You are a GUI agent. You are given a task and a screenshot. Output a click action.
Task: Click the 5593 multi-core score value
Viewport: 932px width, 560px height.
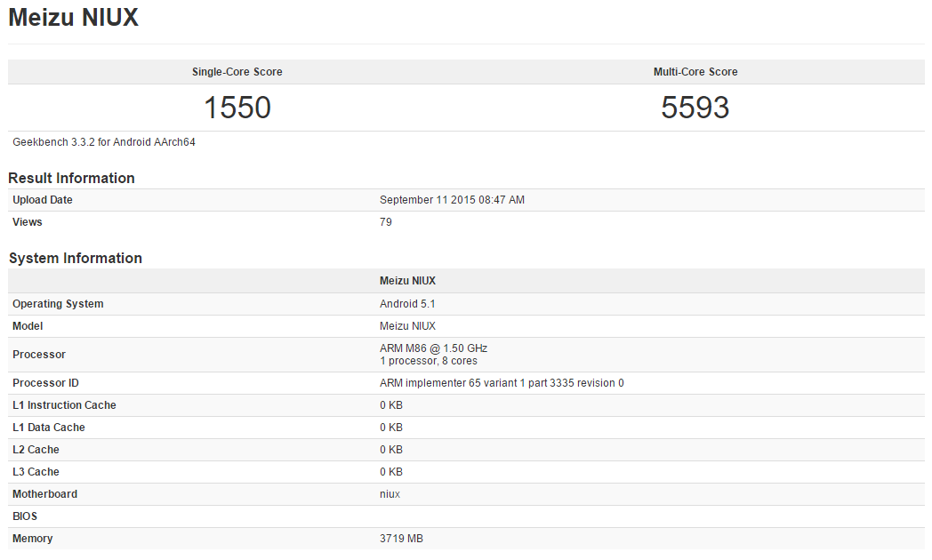click(695, 108)
